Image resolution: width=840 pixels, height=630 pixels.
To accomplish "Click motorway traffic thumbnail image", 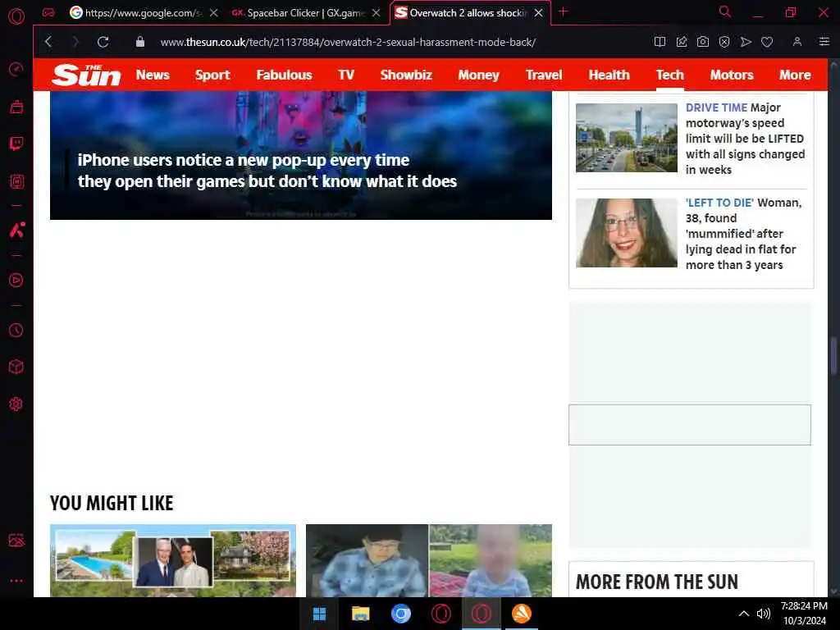I will point(626,138).
